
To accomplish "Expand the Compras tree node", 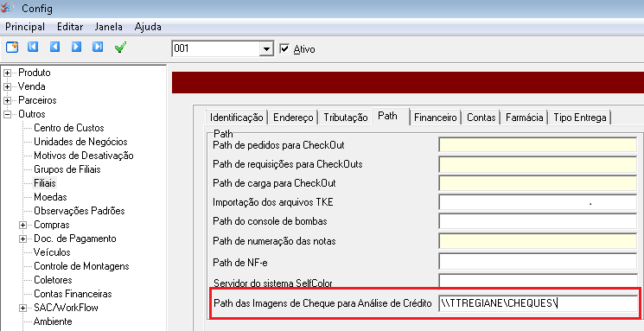I will tap(23, 225).
